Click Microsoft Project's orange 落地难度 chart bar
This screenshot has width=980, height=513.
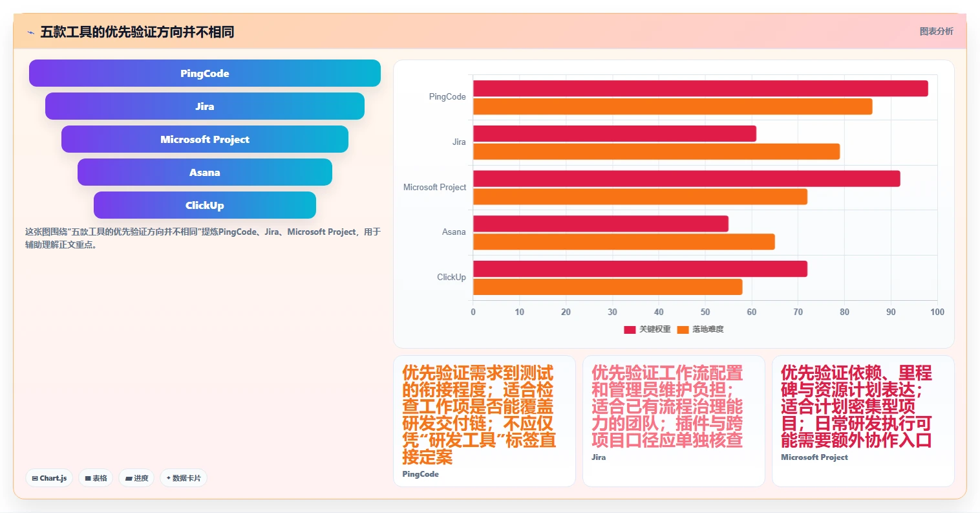640,197
